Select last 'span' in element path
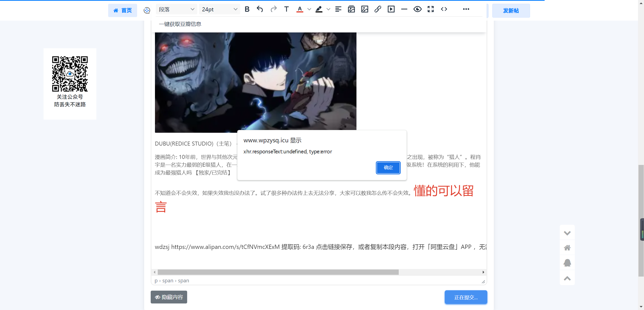The image size is (644, 310). pos(183,281)
